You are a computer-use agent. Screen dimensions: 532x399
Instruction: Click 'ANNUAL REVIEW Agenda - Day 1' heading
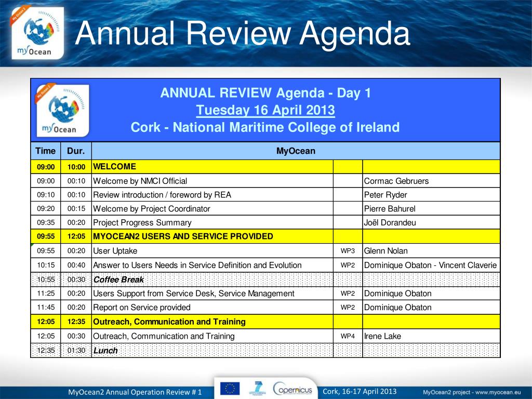click(x=265, y=93)
